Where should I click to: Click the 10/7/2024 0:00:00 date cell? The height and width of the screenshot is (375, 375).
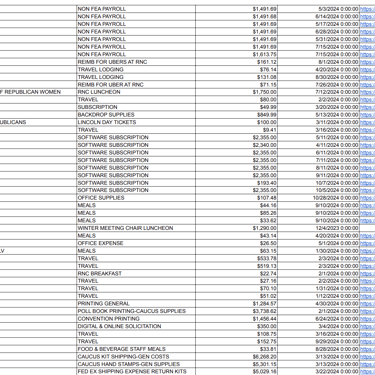(318, 183)
